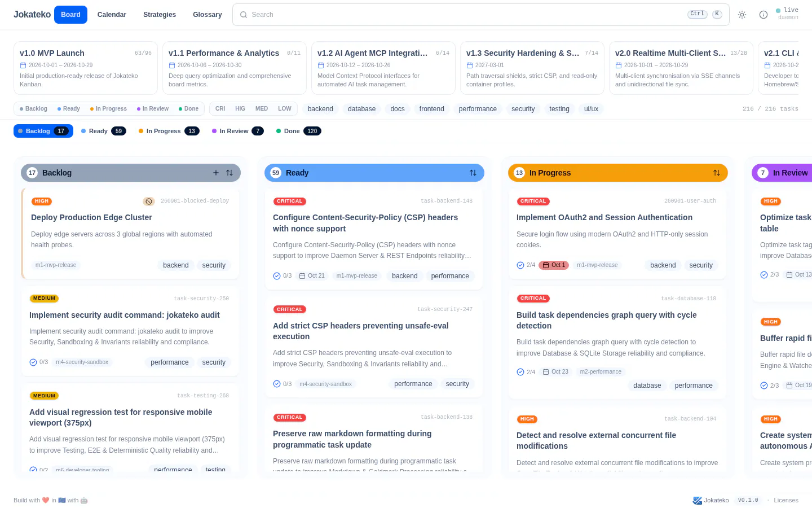Toggle the CRI priority filter
This screenshot has width=812, height=508.
220,109
